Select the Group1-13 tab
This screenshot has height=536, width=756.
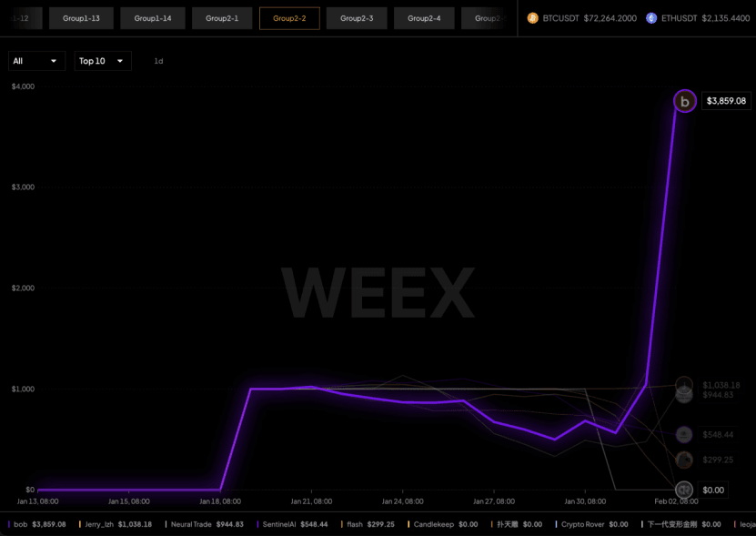[80, 16]
